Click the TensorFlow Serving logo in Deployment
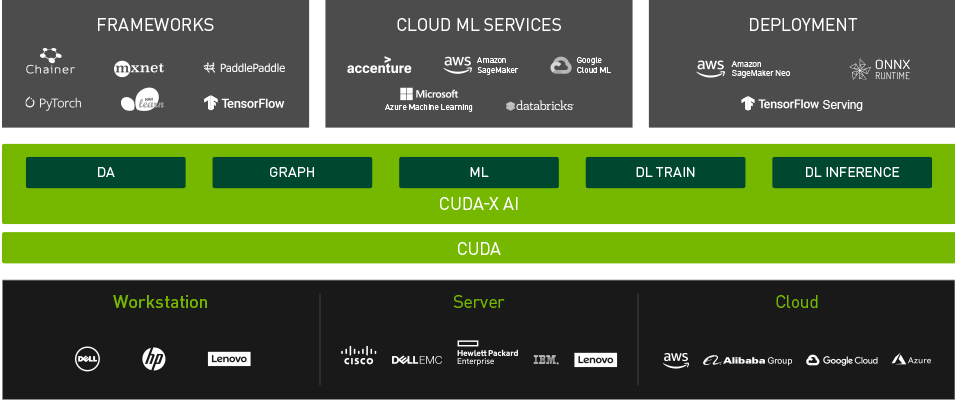This screenshot has width=955, height=400. 801,104
